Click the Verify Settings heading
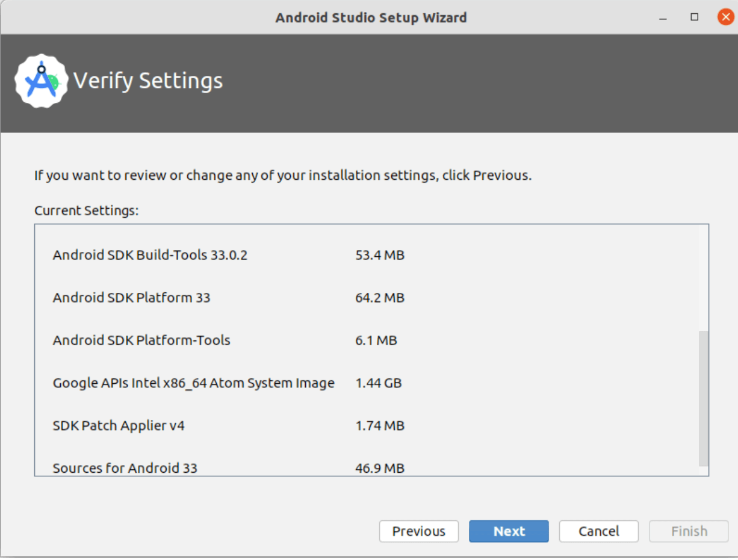Screen dimensions: 738x560 pos(148,81)
